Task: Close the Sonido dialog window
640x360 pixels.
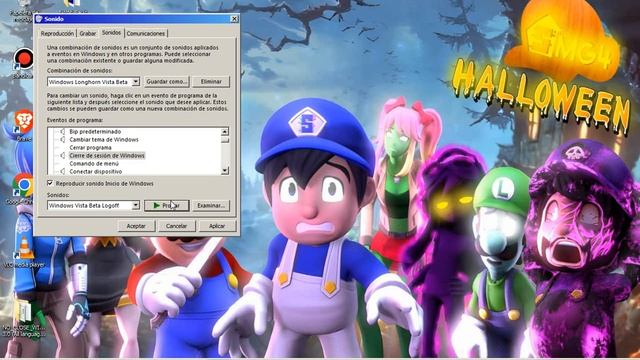Action: [x=234, y=19]
